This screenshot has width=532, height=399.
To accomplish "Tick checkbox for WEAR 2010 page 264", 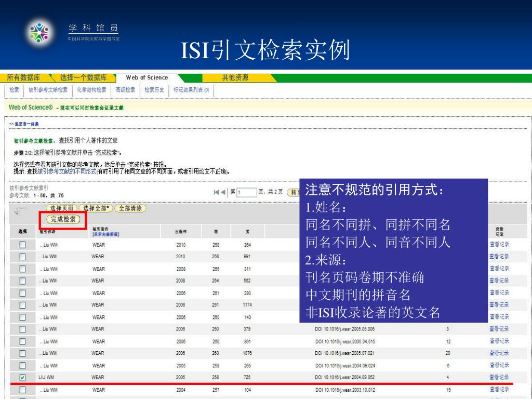I will [22, 245].
